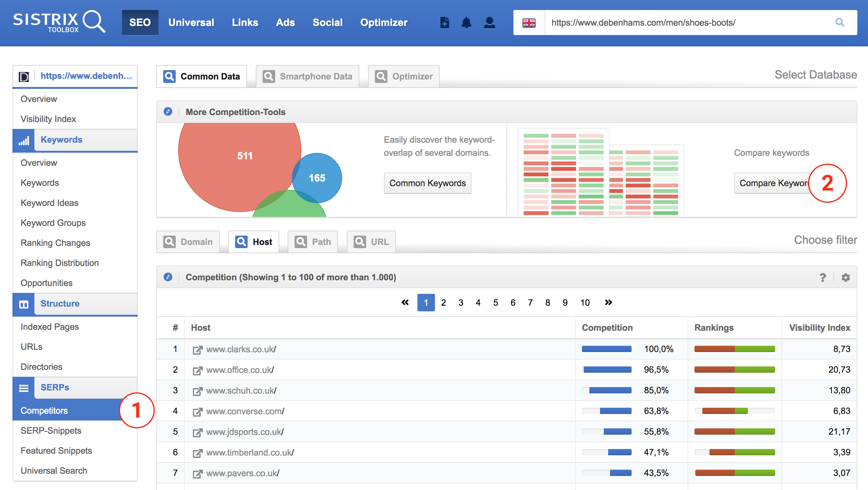Select the UK flag country selector
Viewport: 868px width, 490px height.
[529, 23]
